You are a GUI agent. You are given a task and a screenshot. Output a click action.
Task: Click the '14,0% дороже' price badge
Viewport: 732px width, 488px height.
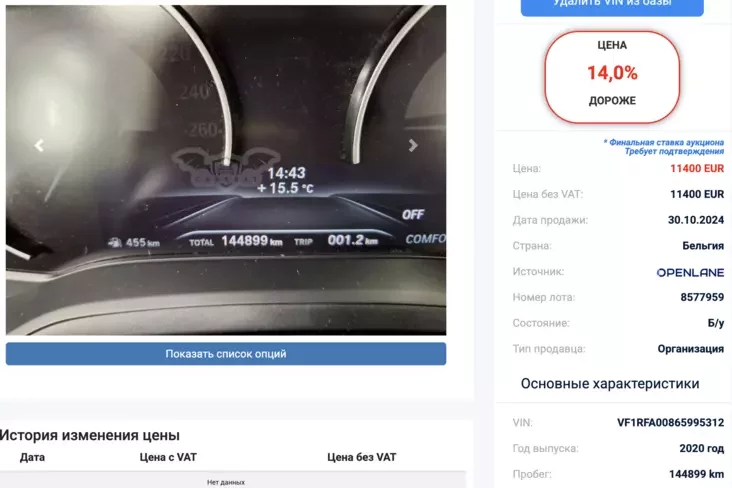point(612,78)
